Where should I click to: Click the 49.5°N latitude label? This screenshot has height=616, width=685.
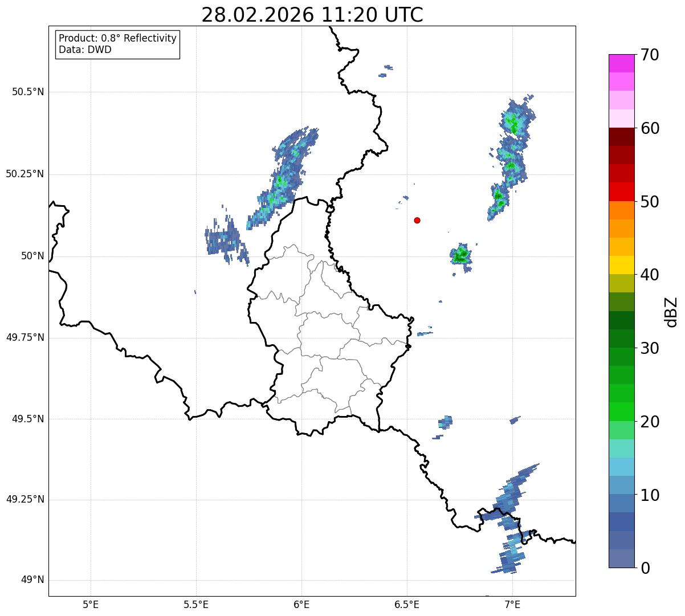point(28,419)
